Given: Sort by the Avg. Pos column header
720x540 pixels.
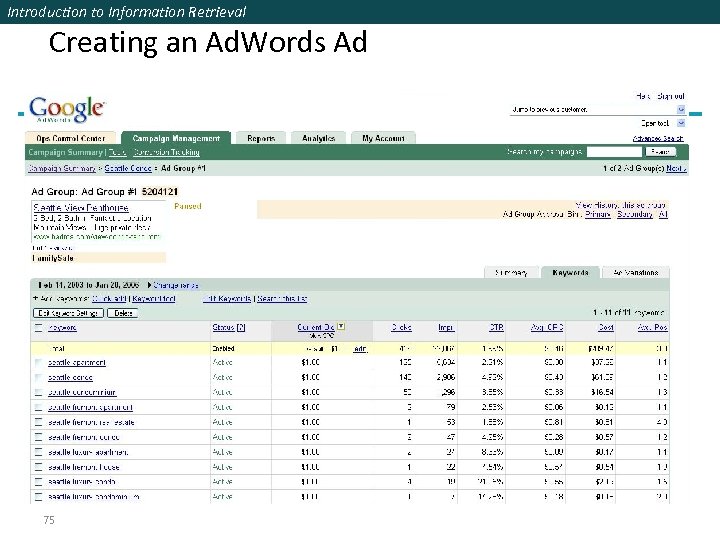Looking at the screenshot, I should (x=652, y=327).
